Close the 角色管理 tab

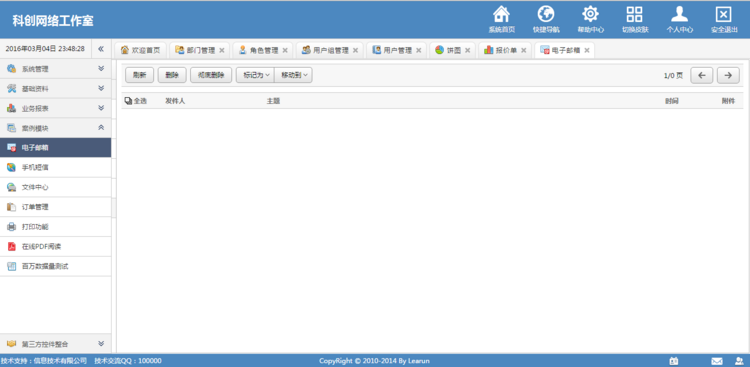click(x=285, y=50)
